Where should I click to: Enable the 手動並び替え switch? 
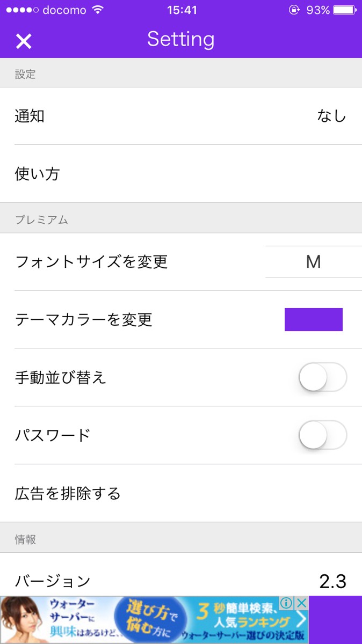point(323,377)
